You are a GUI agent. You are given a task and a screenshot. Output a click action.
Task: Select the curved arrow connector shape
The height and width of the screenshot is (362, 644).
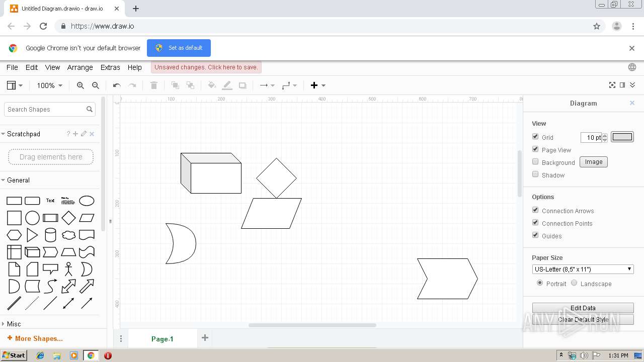click(x=50, y=286)
